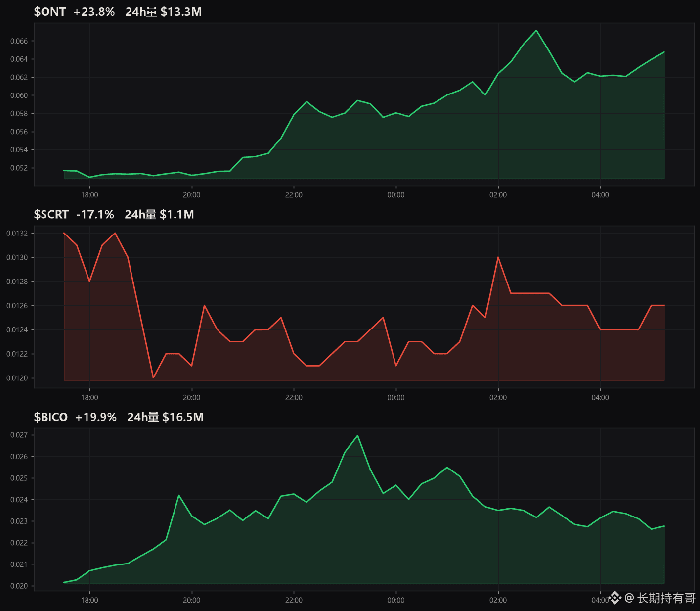Click the 24h volume $13.3M label
Image resolution: width=700 pixels, height=611 pixels.
[x=164, y=12]
